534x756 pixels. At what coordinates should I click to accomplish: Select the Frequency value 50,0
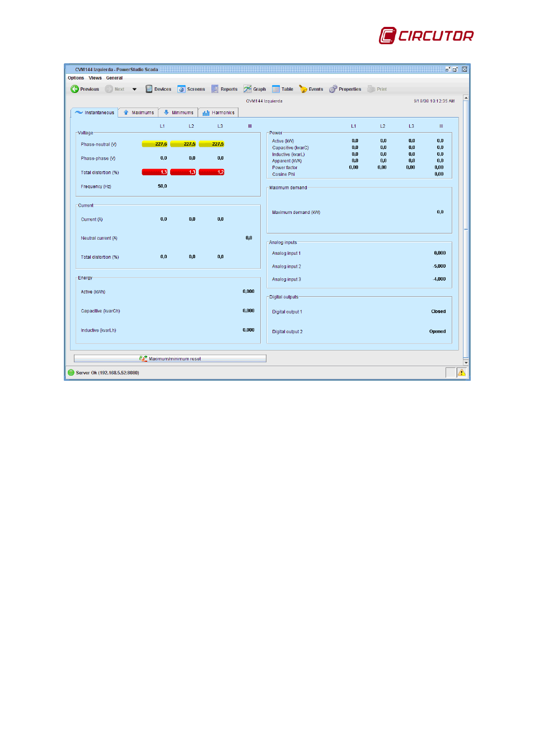click(162, 186)
